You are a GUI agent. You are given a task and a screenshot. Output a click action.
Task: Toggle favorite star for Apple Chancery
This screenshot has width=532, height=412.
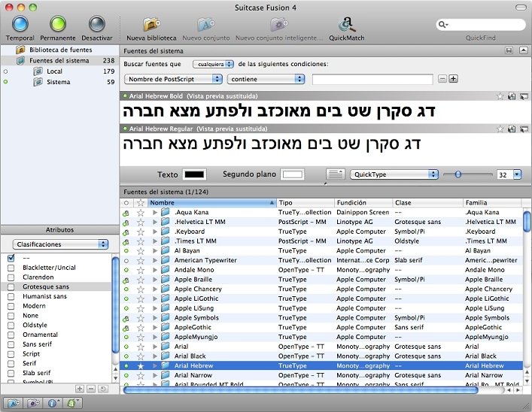[x=141, y=289]
